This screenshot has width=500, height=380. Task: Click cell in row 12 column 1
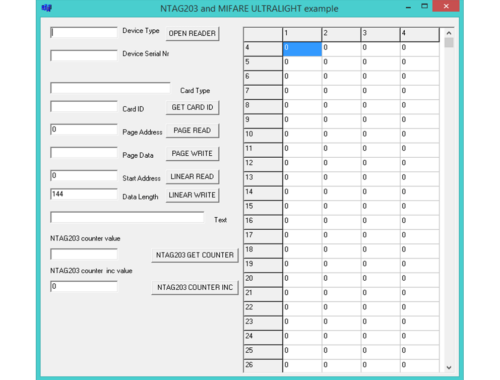click(x=302, y=164)
